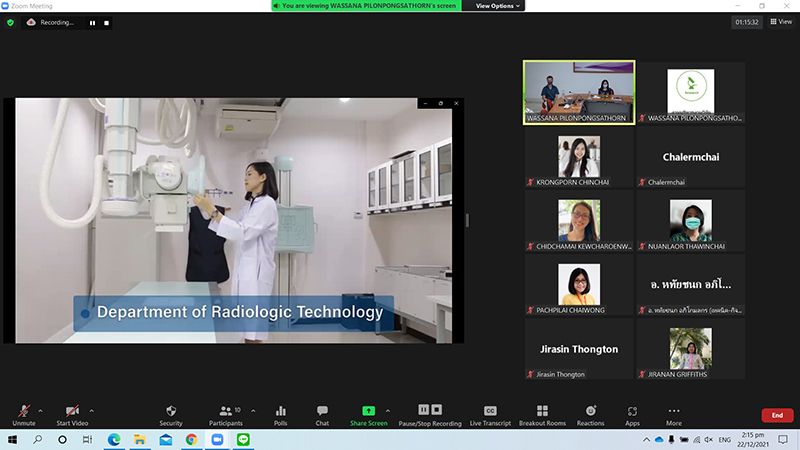Select Chalermchai participant tile

click(691, 157)
